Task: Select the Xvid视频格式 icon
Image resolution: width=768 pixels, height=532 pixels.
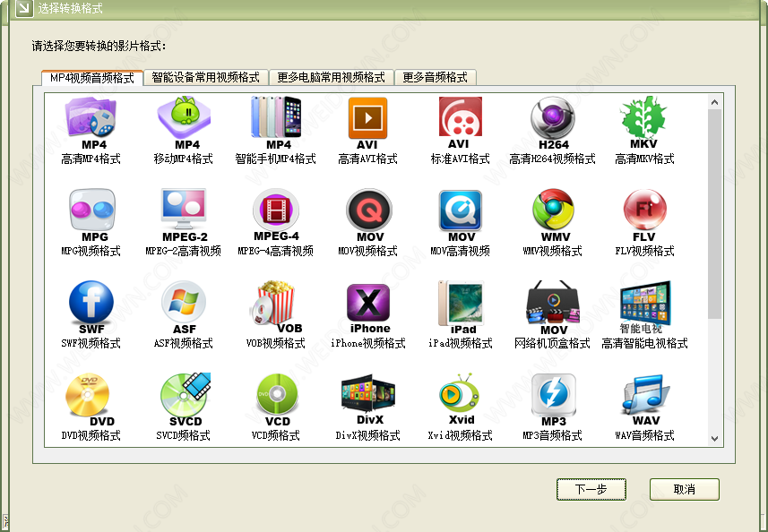Action: (459, 393)
